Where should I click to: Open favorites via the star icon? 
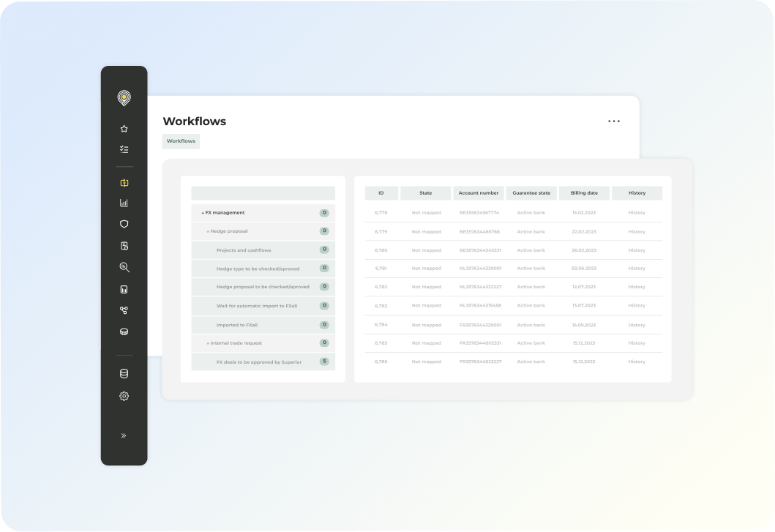[x=124, y=129]
